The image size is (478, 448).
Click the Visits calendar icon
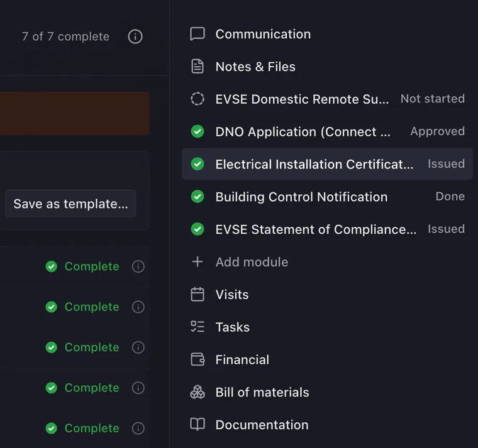197,294
